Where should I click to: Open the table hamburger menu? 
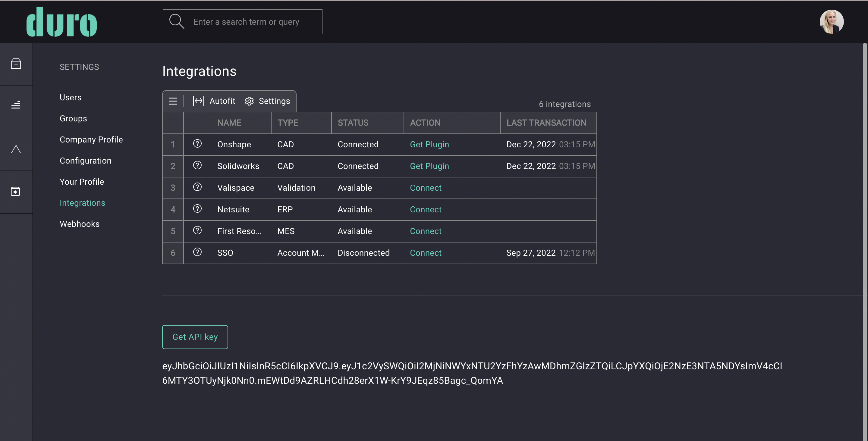(173, 101)
